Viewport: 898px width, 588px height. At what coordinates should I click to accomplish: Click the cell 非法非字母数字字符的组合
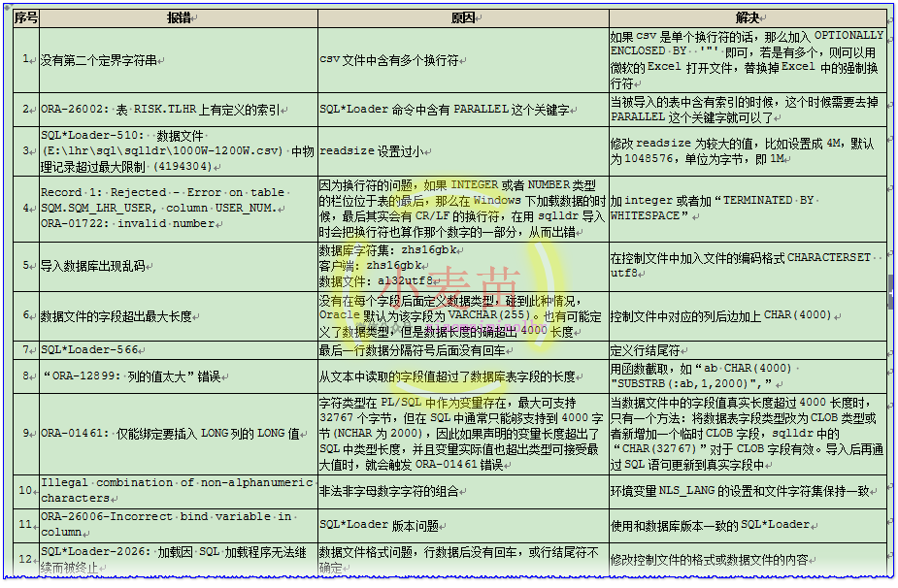pyautogui.click(x=463, y=491)
